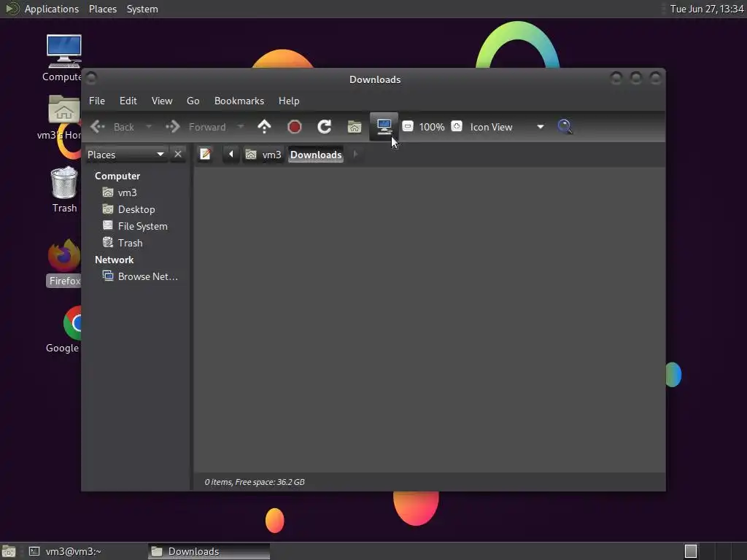The width and height of the screenshot is (747, 560).
Task: Open the File menu
Action: tap(97, 101)
